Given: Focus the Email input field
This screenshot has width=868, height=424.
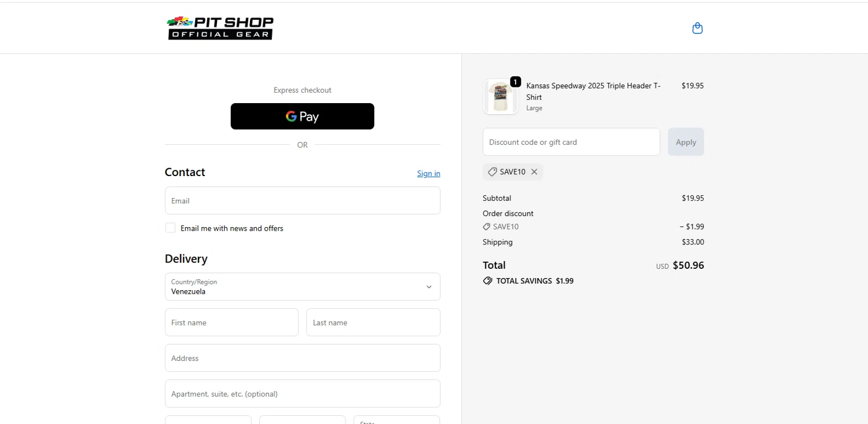Looking at the screenshot, I should point(302,200).
